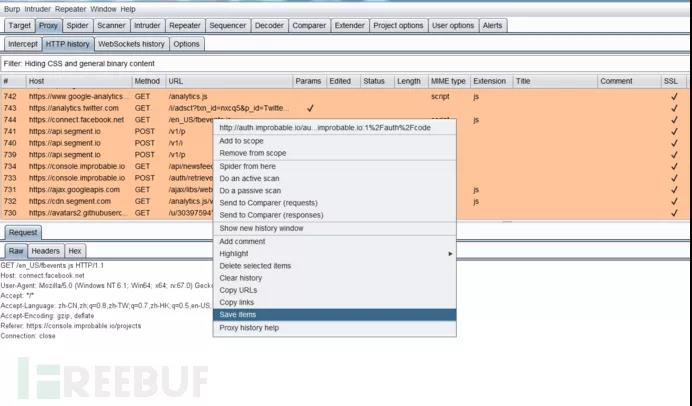Sort history by the Title column
This screenshot has width=692, height=406.
click(x=555, y=81)
